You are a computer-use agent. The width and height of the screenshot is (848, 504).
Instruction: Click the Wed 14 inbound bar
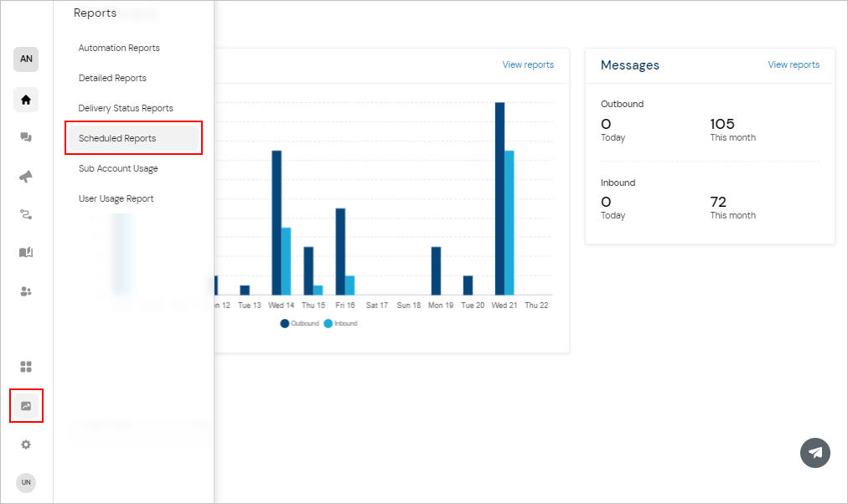click(x=286, y=261)
